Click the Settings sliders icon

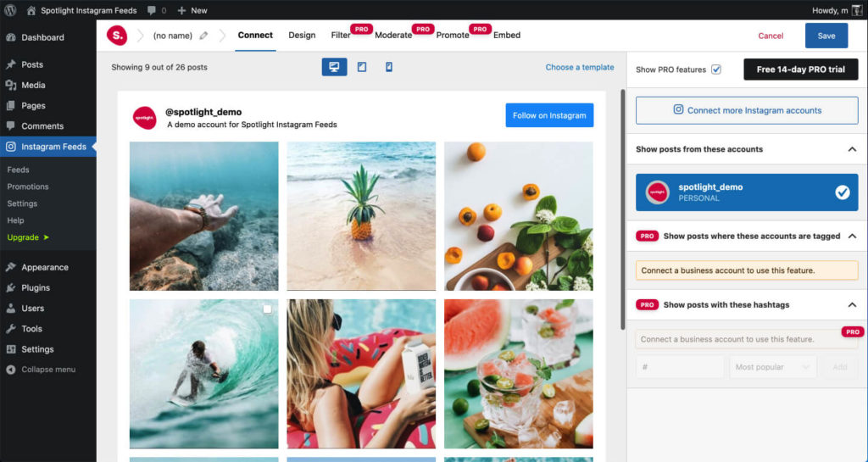coord(10,349)
